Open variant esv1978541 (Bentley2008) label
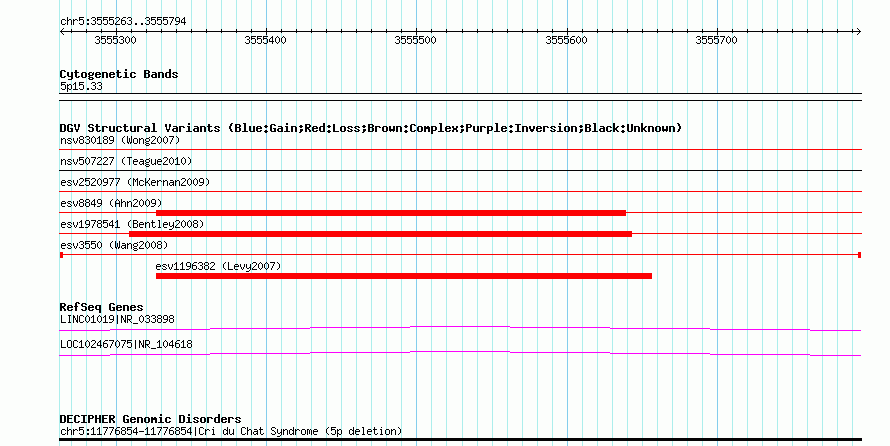The width and height of the screenshot is (890, 446). [132, 225]
